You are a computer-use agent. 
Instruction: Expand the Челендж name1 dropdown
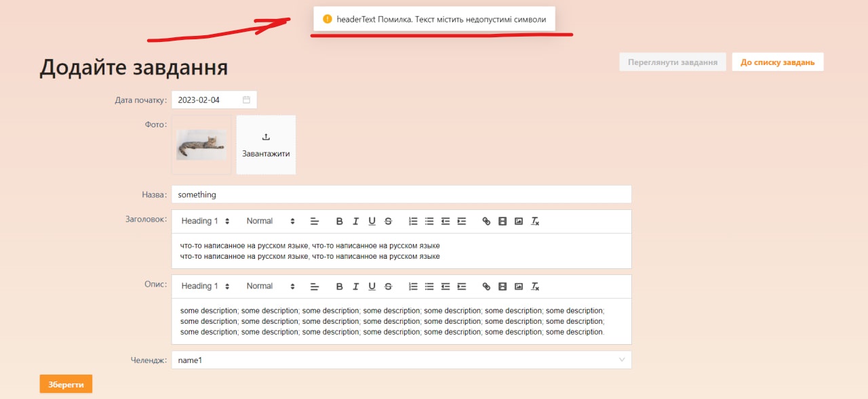point(401,360)
